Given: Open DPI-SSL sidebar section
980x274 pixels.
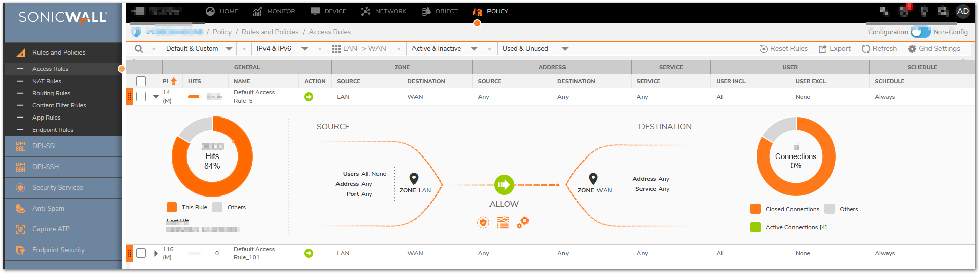Looking at the screenshot, I should (x=62, y=146).
